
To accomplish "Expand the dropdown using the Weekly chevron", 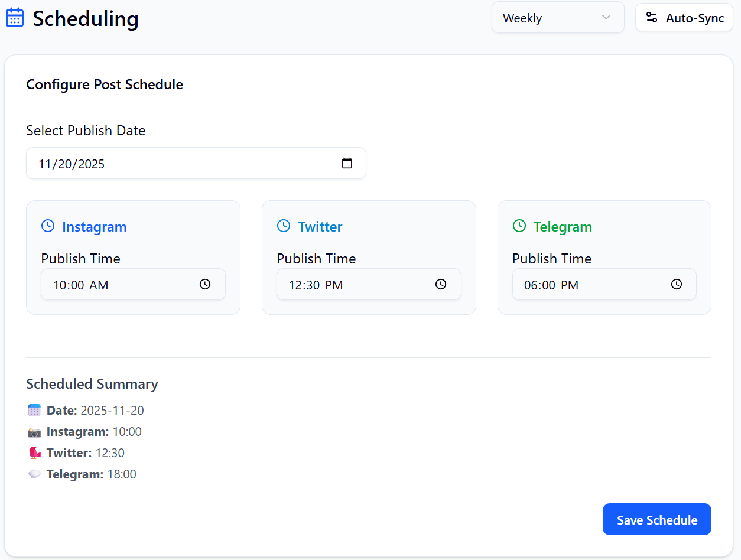I will tap(606, 18).
